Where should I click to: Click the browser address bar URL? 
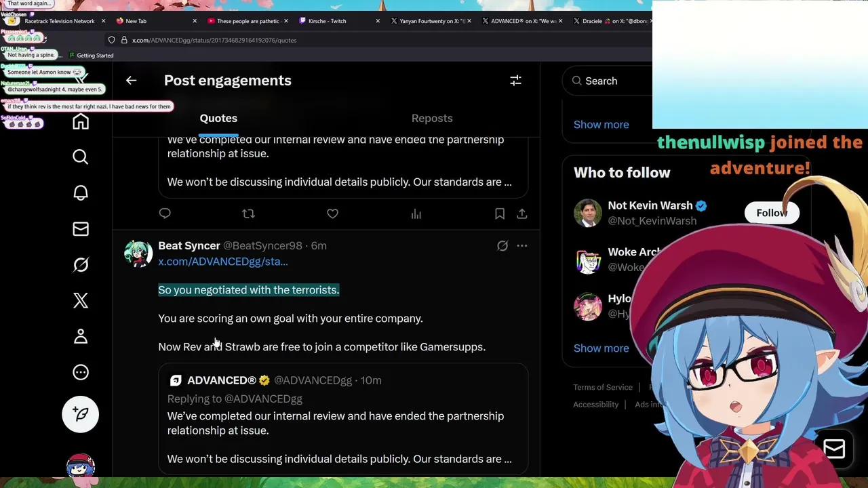214,40
